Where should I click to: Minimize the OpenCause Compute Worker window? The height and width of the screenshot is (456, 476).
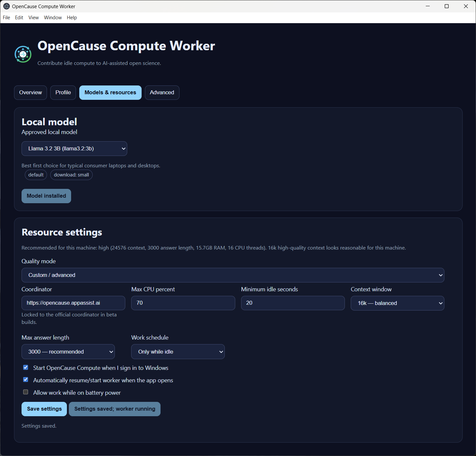click(428, 6)
